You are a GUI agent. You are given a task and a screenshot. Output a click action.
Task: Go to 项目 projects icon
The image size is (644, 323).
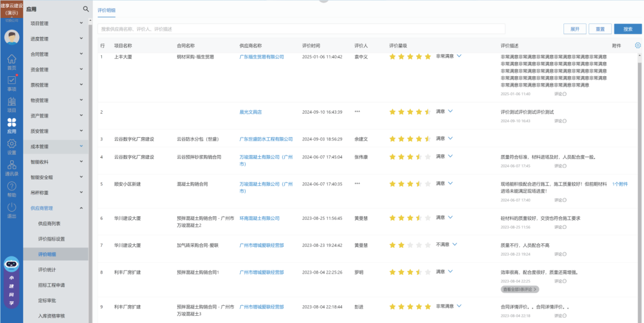click(11, 104)
